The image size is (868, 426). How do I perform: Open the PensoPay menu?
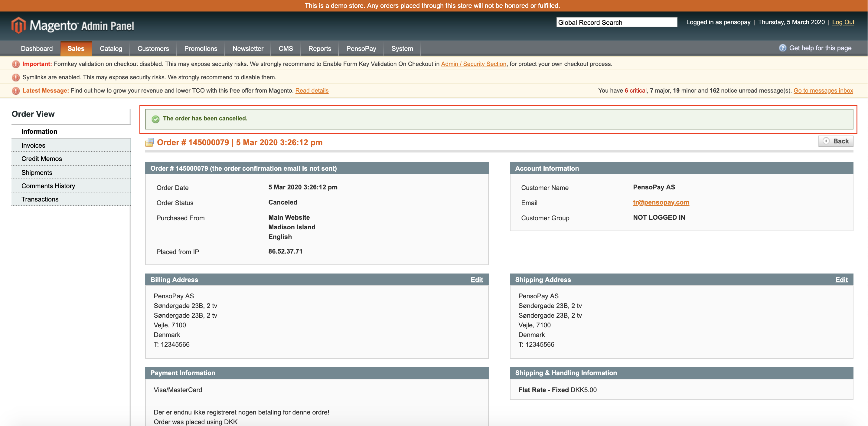point(361,48)
